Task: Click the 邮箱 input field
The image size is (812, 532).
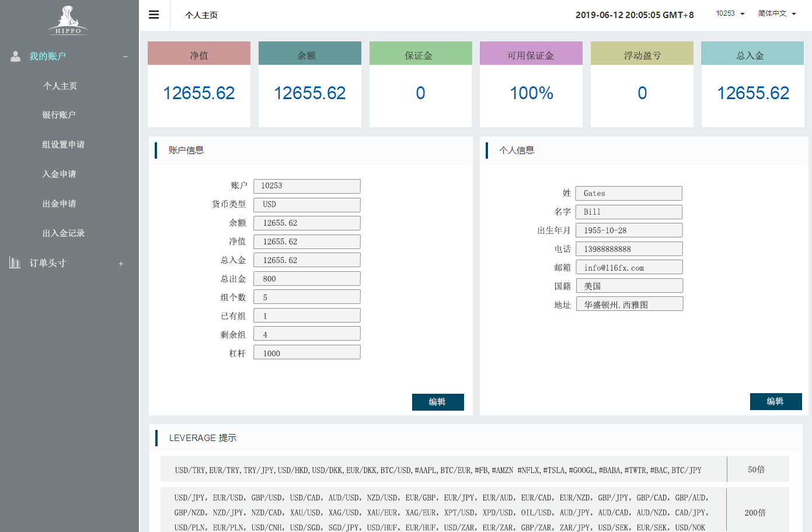Action: pos(629,268)
